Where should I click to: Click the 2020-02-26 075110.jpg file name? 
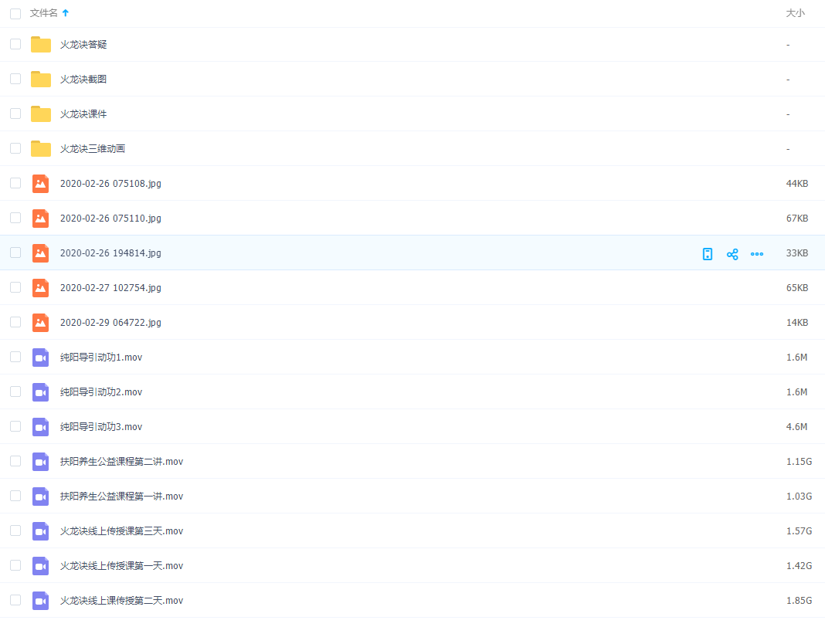point(110,219)
